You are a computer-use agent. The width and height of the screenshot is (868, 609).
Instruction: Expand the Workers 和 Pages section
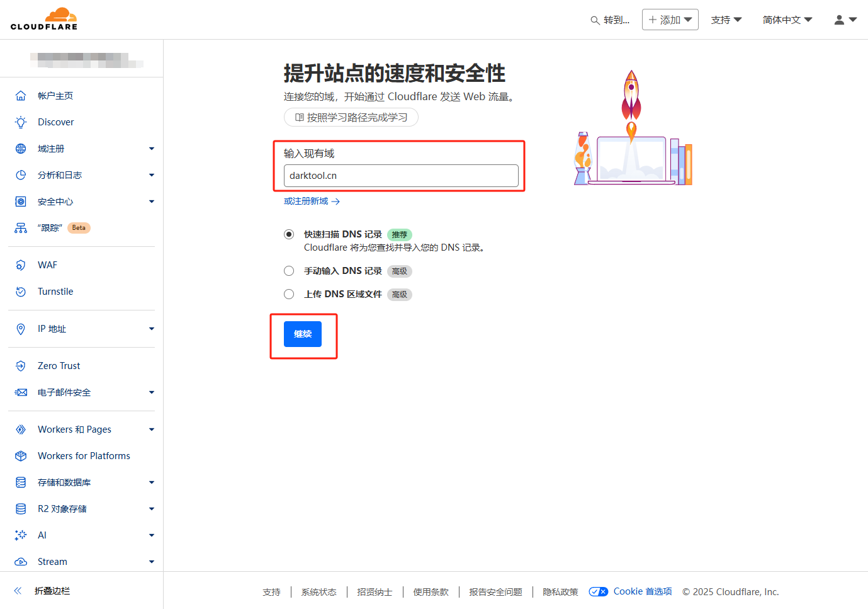pos(152,430)
